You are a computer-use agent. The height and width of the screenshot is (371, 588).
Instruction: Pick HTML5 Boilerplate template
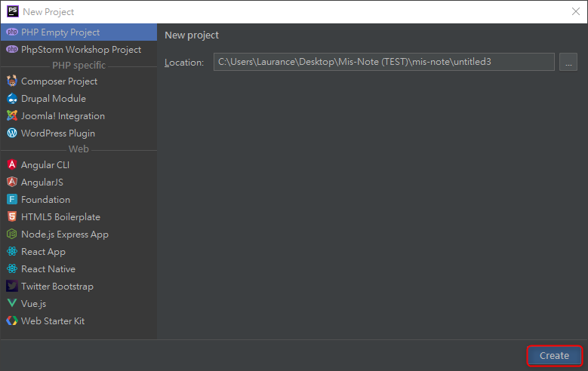79,216
